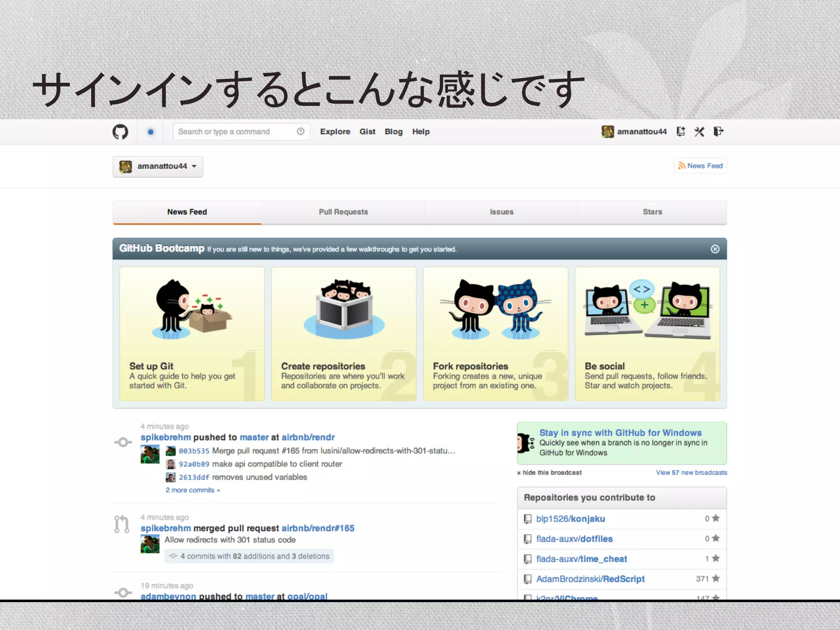This screenshot has width=840, height=630.
Task: Switch to the Pull Requests tab
Action: click(343, 212)
